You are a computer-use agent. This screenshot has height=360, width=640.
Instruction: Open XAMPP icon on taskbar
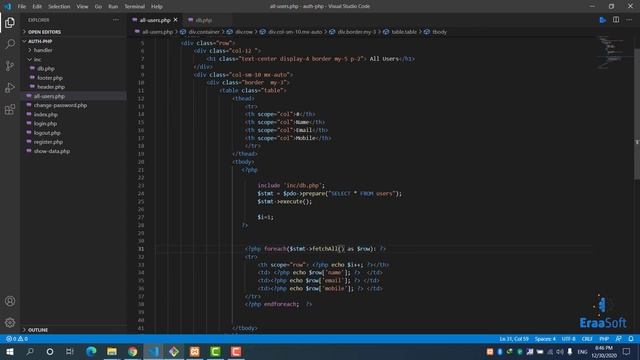(195, 351)
